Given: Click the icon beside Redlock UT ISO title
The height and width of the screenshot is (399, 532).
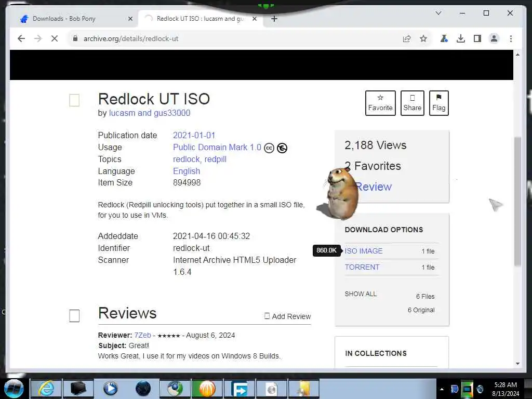Looking at the screenshot, I should coord(74,100).
